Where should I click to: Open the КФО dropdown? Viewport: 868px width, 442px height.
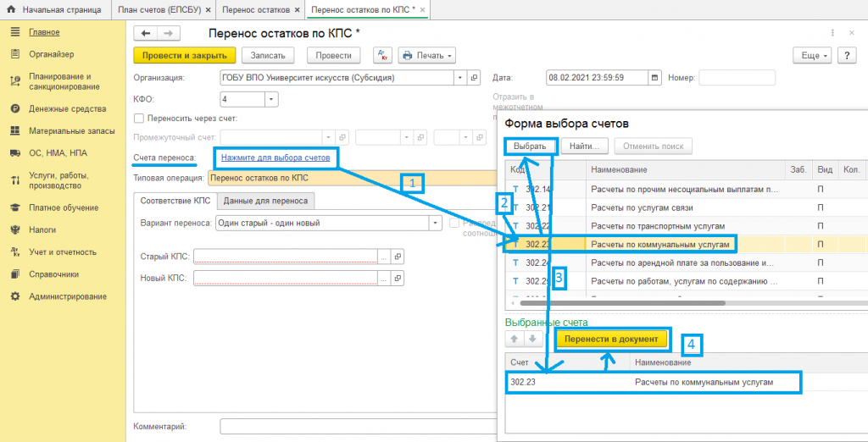pos(271,99)
